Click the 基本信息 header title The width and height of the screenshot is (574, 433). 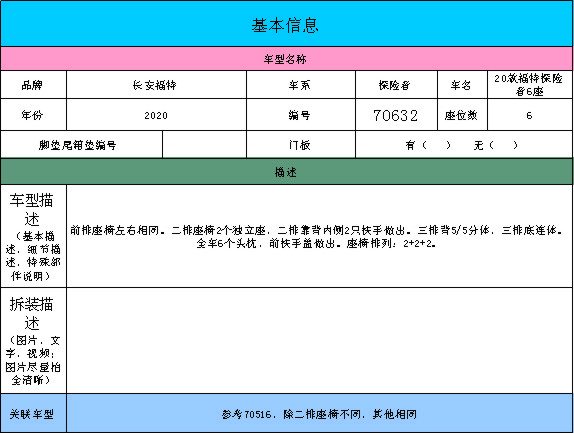tap(285, 26)
